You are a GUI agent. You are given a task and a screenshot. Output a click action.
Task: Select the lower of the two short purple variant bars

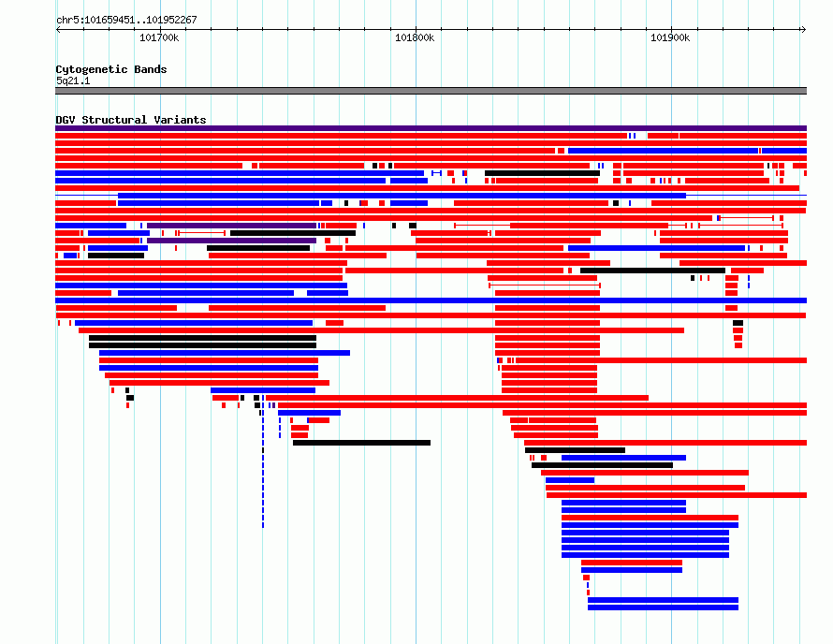tap(231, 241)
